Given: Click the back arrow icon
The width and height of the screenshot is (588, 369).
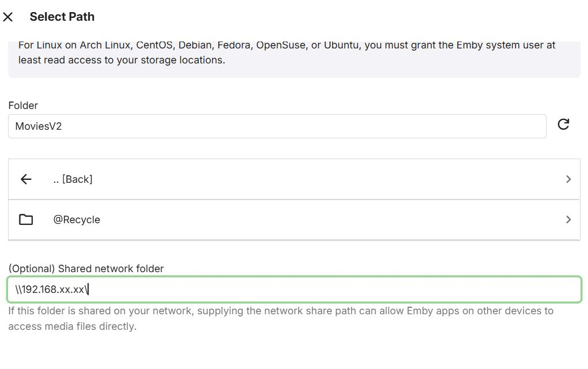Looking at the screenshot, I should [x=26, y=179].
